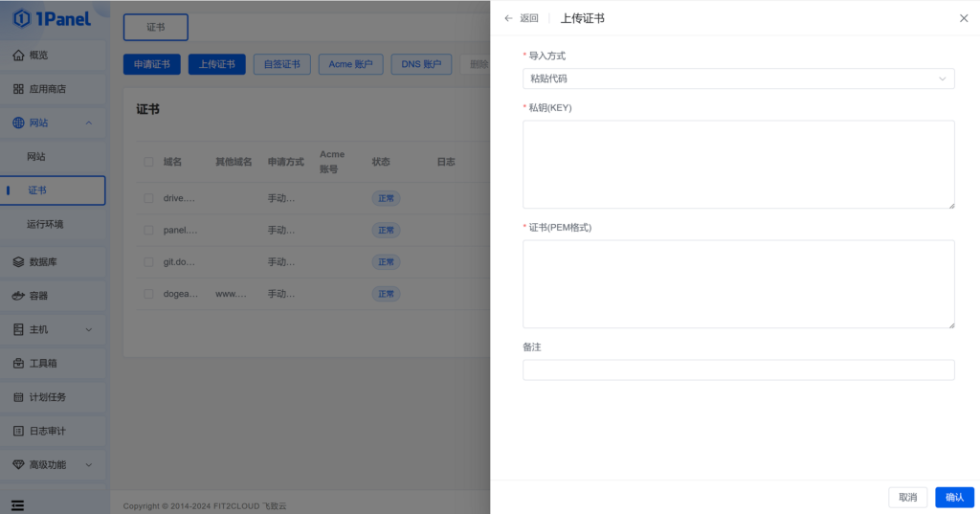
Task: Toggle the select-all checkbox in table header
Action: (148, 162)
